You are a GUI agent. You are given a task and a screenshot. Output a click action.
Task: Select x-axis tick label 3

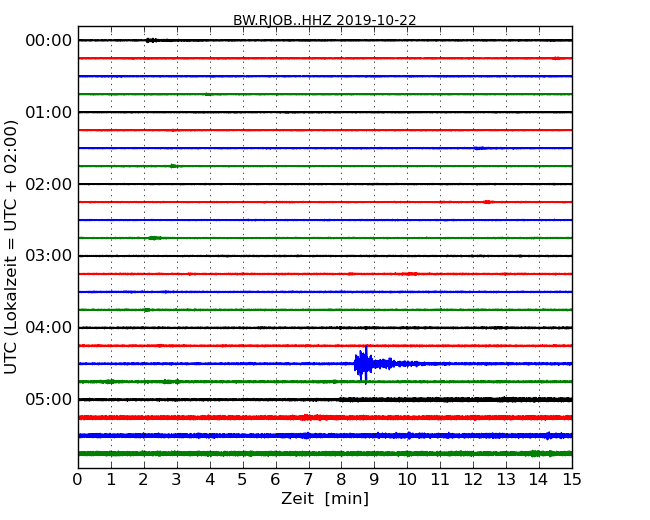point(177,479)
